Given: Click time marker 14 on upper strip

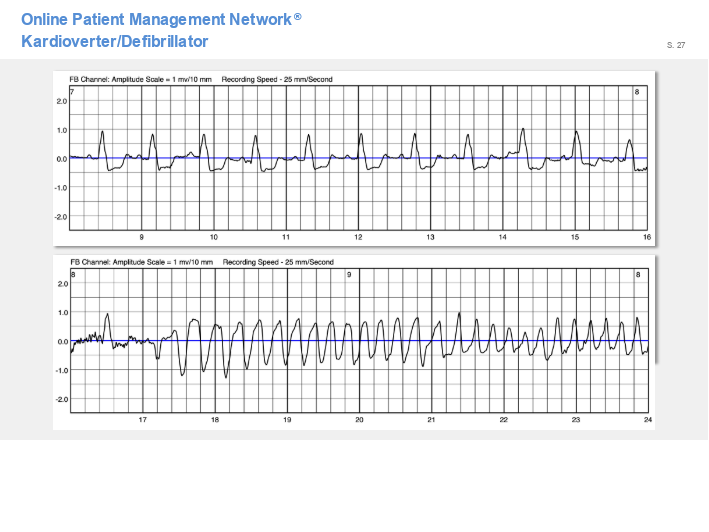Looking at the screenshot, I should (503, 237).
